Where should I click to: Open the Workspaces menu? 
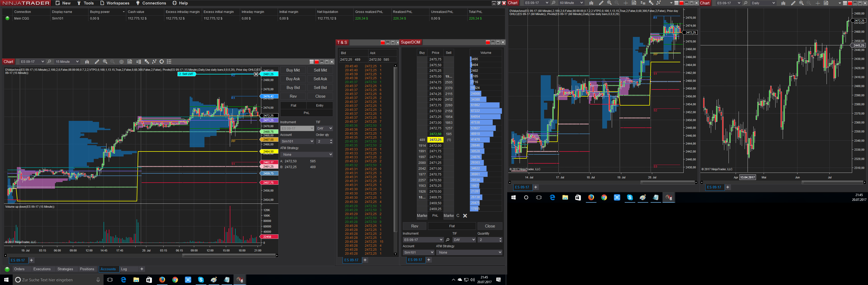(115, 3)
